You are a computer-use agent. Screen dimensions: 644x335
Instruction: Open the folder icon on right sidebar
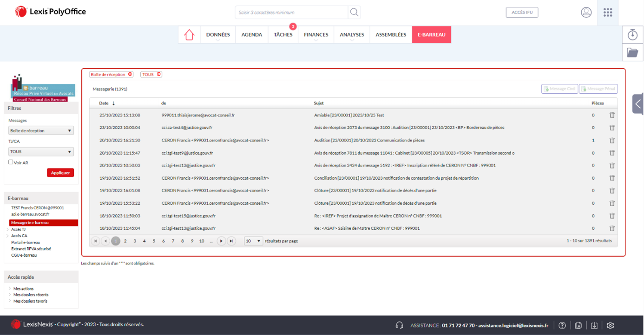point(632,52)
